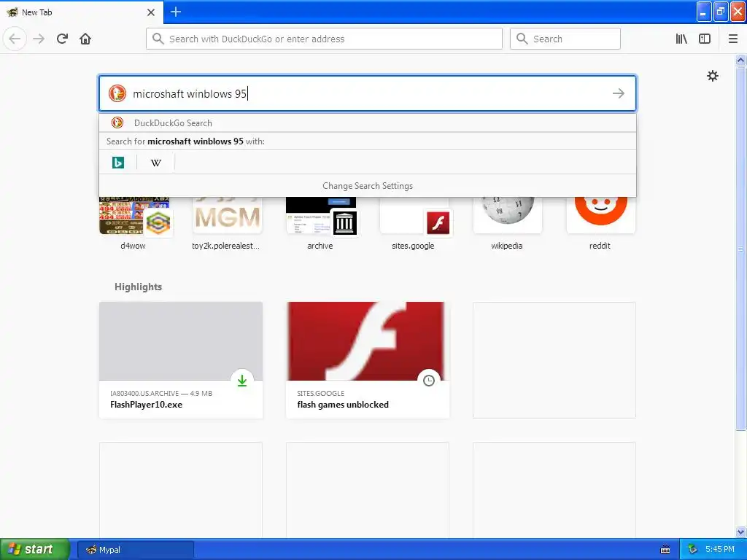Click the vertical scrollbar thumb
Viewport: 747px width, 560px height.
coord(740,248)
